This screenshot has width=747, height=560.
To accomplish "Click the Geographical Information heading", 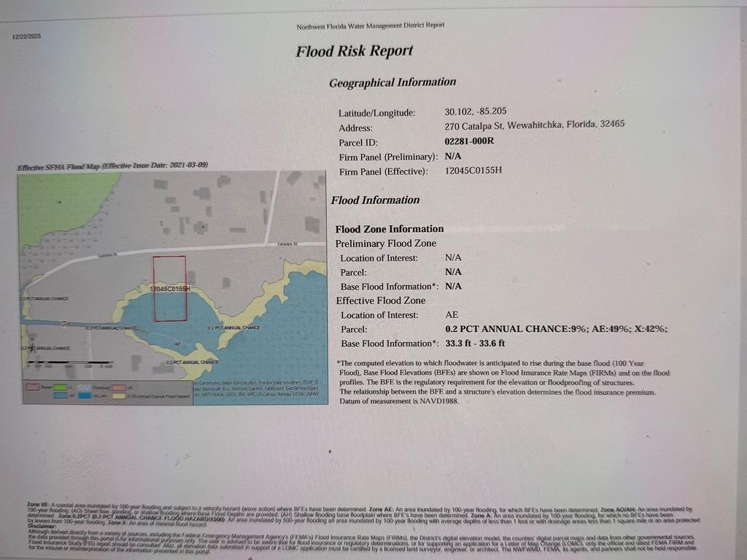I will click(x=392, y=82).
